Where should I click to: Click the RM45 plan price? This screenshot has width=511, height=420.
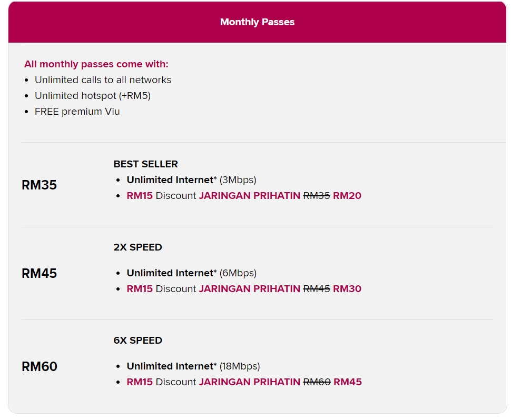coord(39,274)
